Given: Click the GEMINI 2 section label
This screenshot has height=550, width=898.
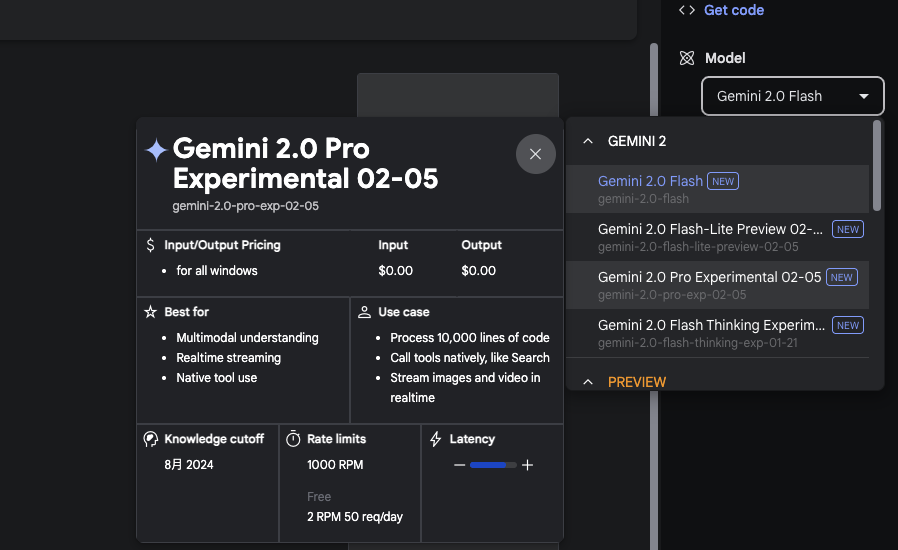Looking at the screenshot, I should tap(637, 141).
